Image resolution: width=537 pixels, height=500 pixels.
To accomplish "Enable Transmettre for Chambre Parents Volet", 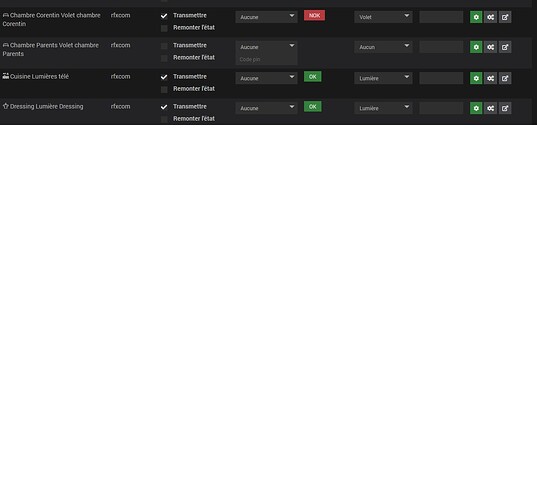I will coord(164,46).
